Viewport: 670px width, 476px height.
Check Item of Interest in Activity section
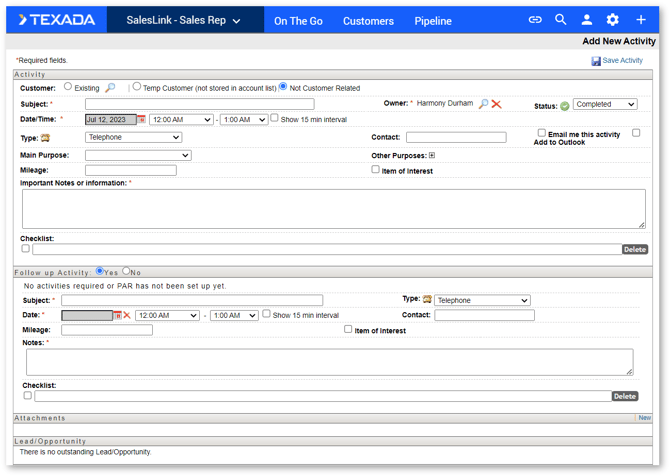pyautogui.click(x=376, y=170)
